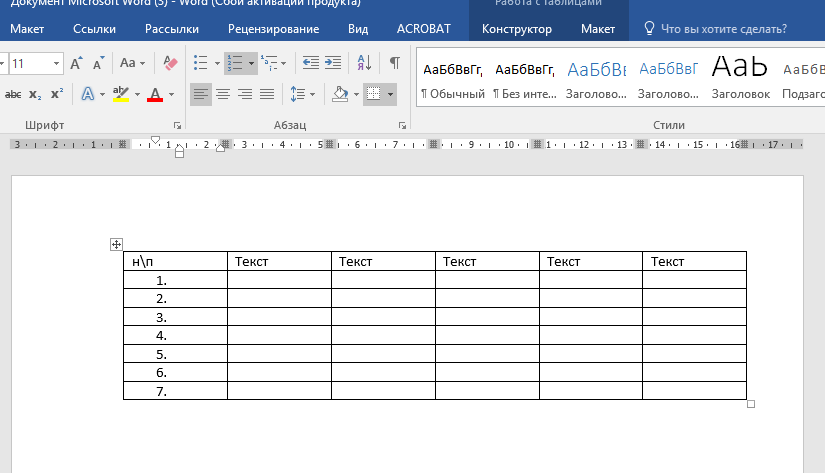The width and height of the screenshot is (825, 473).
Task: Toggle show paragraph marks
Action: point(394,63)
